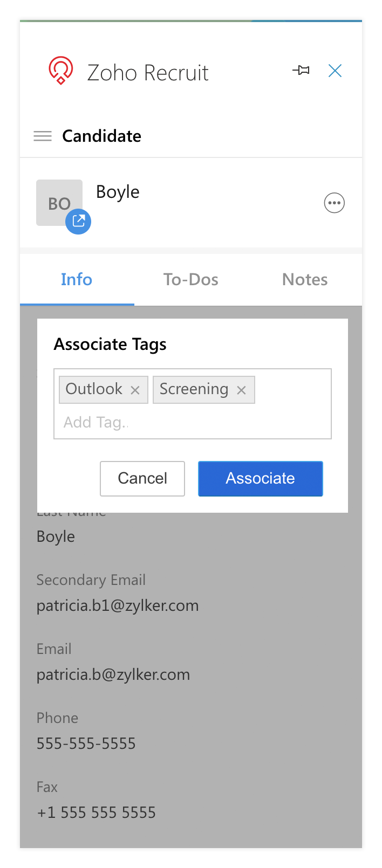
Task: Remove the Outlook tag
Action: pos(135,390)
